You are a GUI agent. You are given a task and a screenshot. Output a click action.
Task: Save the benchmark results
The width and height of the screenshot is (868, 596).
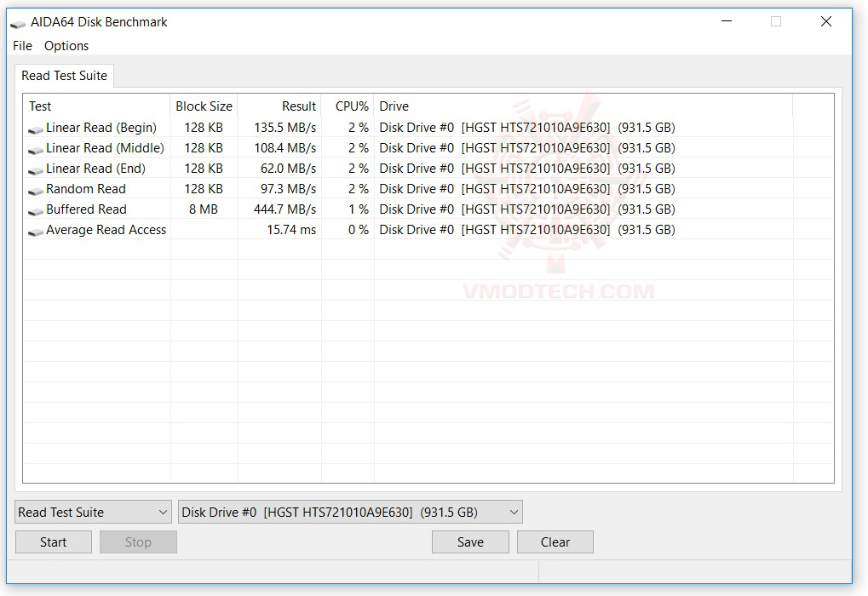coord(469,542)
